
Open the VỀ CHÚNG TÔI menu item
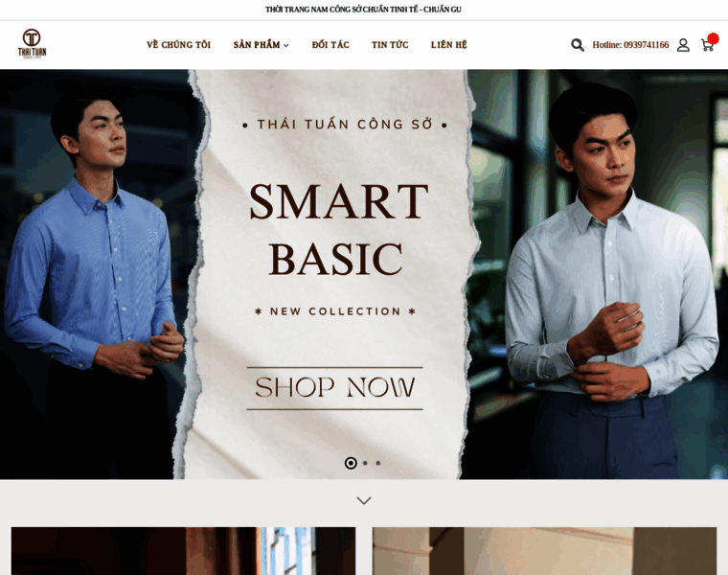[179, 45]
